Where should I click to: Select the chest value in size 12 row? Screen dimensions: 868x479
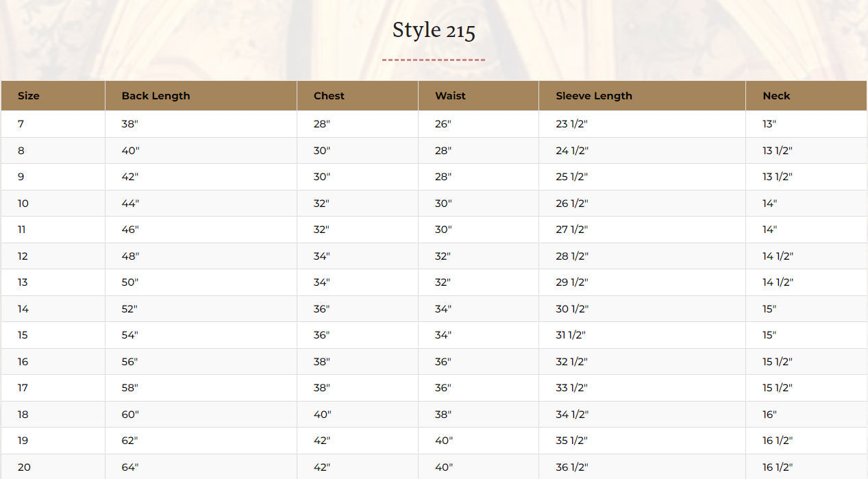[322, 256]
